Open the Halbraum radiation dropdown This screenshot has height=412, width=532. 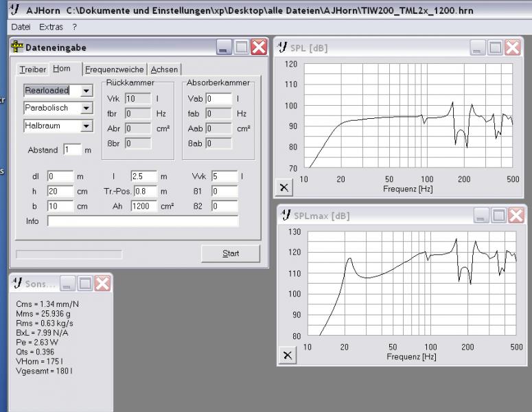coord(86,126)
